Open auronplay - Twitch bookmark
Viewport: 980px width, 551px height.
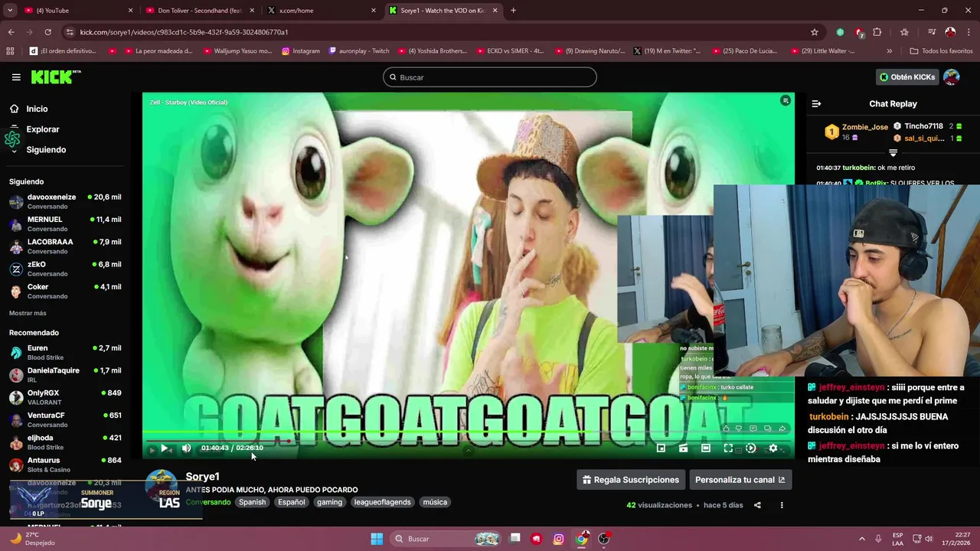359,51
